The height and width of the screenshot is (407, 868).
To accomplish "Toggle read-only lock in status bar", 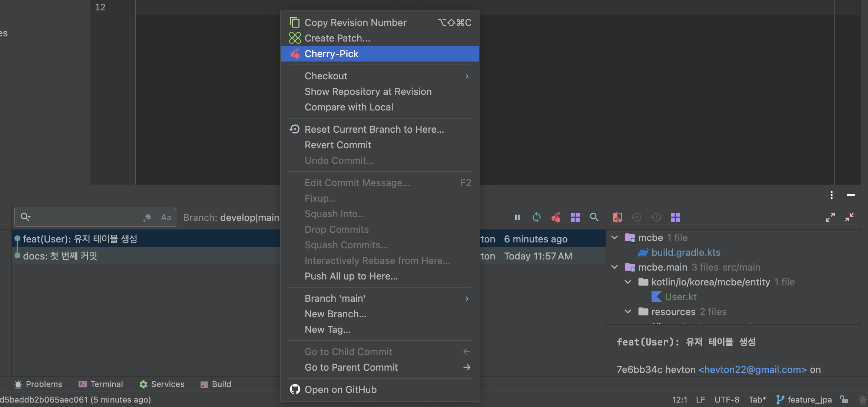I will point(844,400).
